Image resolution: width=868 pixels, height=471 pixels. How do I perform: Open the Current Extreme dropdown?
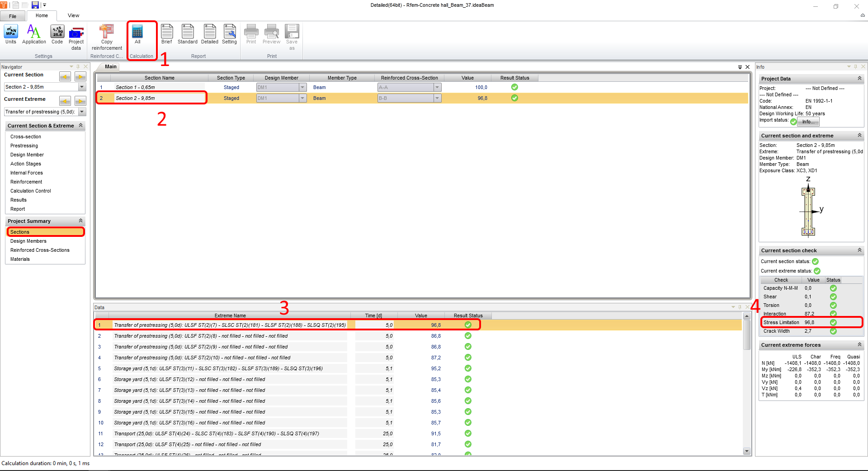(x=82, y=112)
